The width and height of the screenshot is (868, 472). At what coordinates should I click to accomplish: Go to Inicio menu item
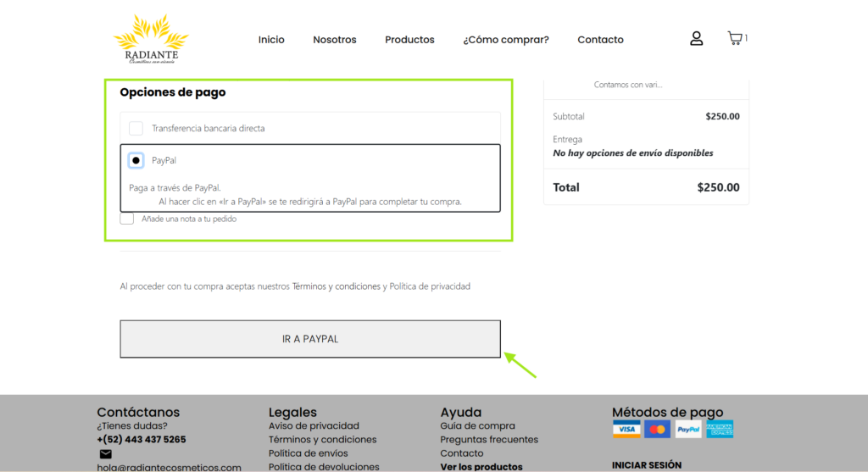(x=271, y=40)
